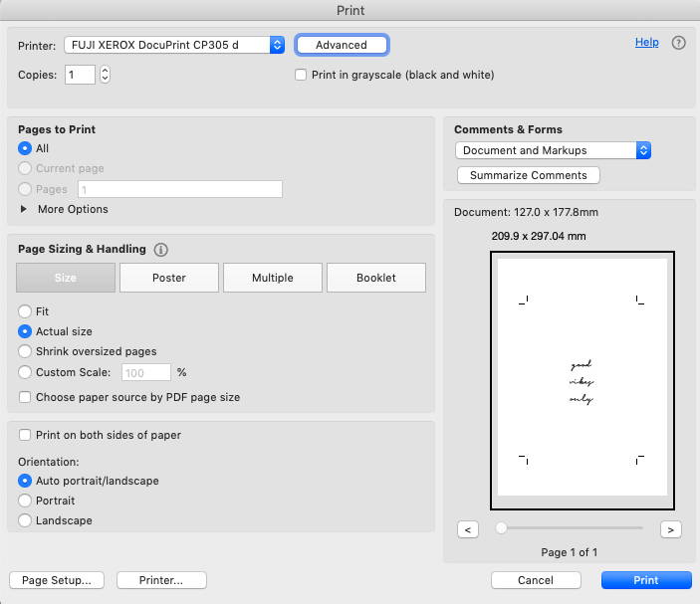Tick Choose paper source by PDF page size

(25, 397)
